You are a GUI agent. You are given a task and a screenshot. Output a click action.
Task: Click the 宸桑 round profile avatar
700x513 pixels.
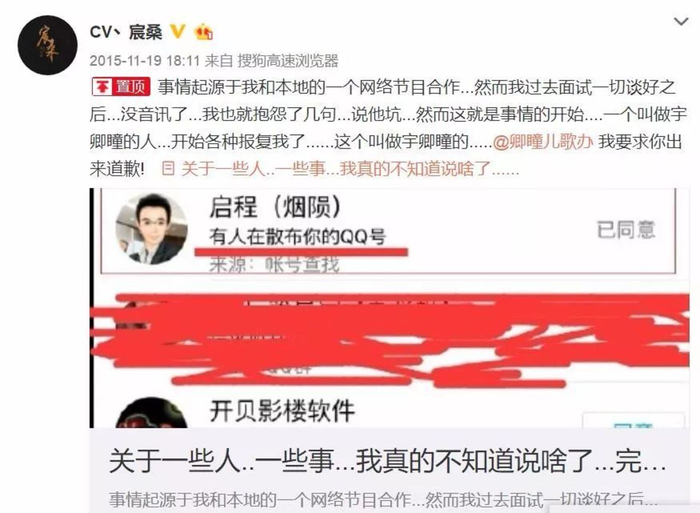point(47,45)
